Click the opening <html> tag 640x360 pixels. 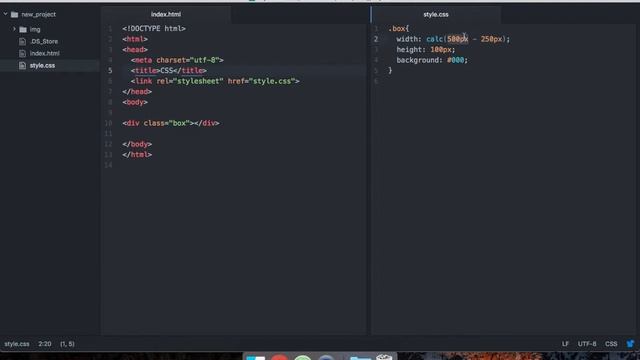tap(135, 39)
